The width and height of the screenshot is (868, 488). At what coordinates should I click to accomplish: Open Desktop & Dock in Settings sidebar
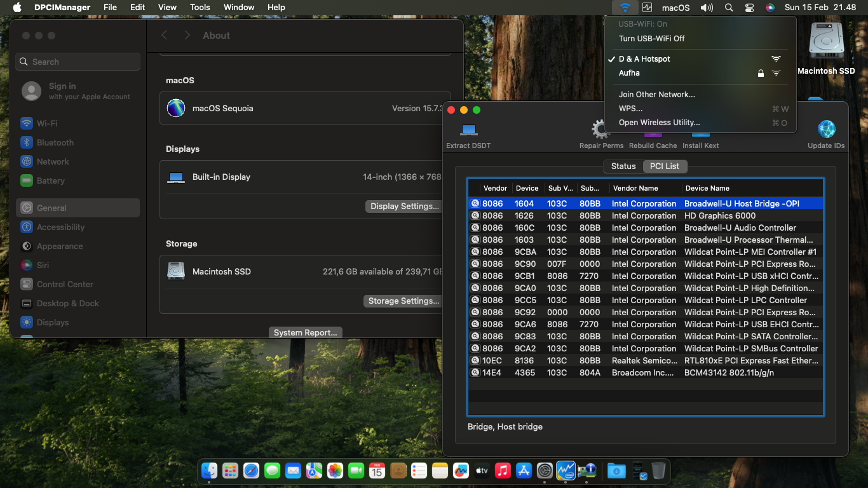coord(78,303)
